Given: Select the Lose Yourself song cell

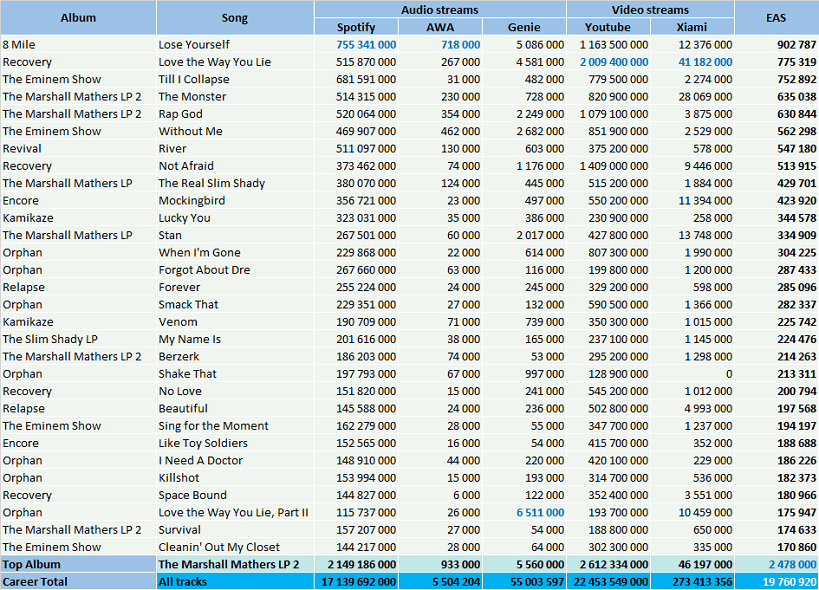Looking at the screenshot, I should (x=235, y=44).
